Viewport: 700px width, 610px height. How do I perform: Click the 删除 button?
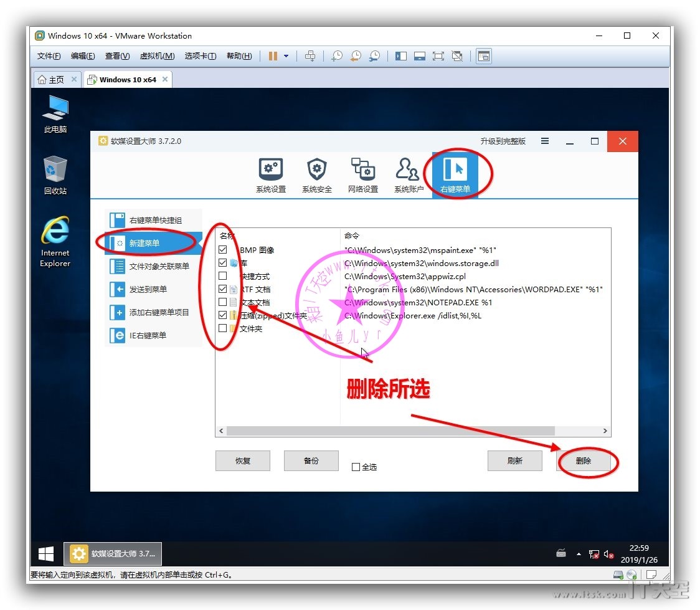point(584,461)
